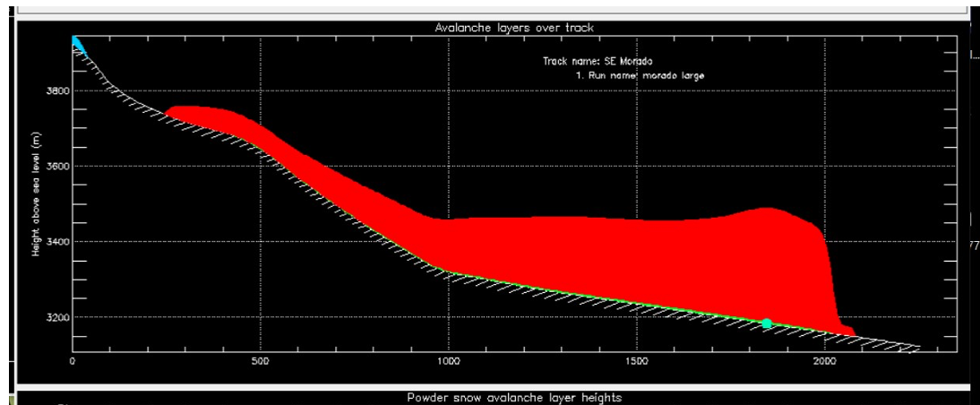Click the hatched terrain end past 2000 m
This screenshot has height=405, width=980.
pos(905,347)
